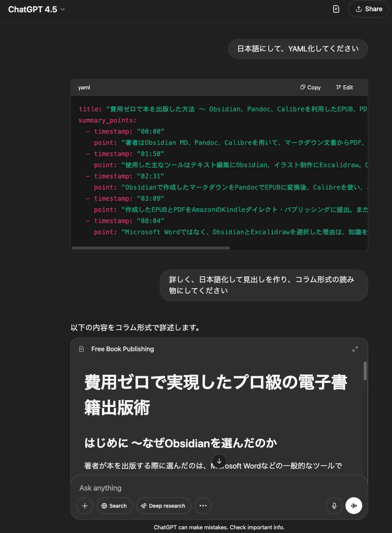Open the Free Book Publishing document title
This screenshot has width=392, height=533.
coord(122,349)
